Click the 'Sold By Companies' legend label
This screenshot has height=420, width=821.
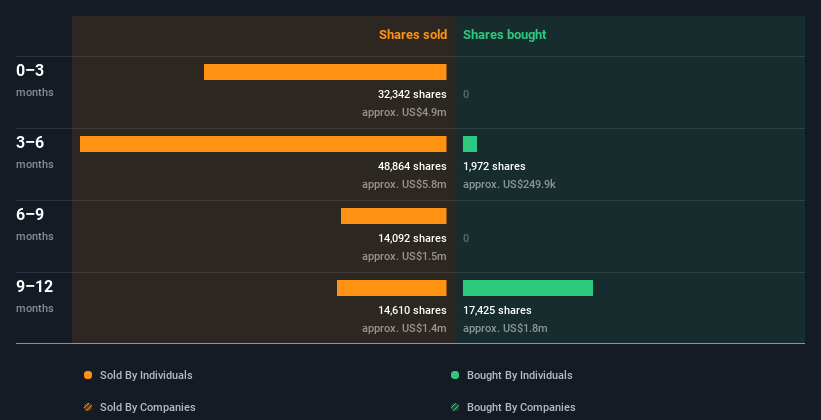(148, 407)
